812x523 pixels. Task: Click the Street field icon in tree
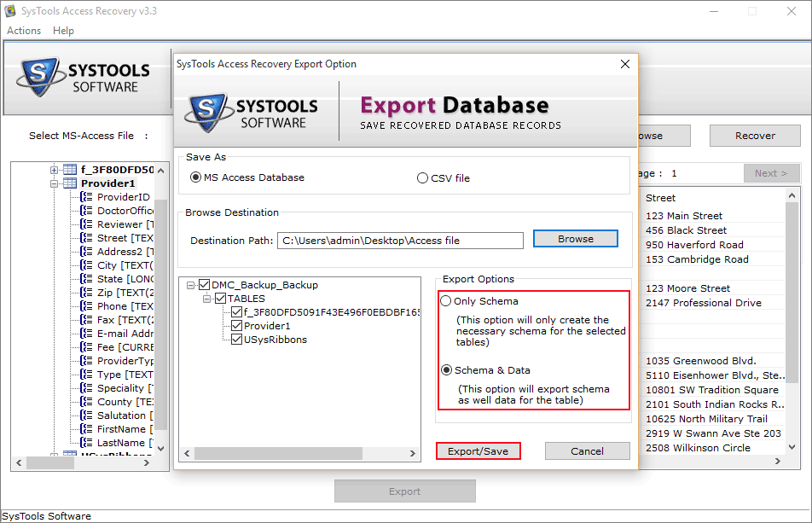pyautogui.click(x=86, y=238)
